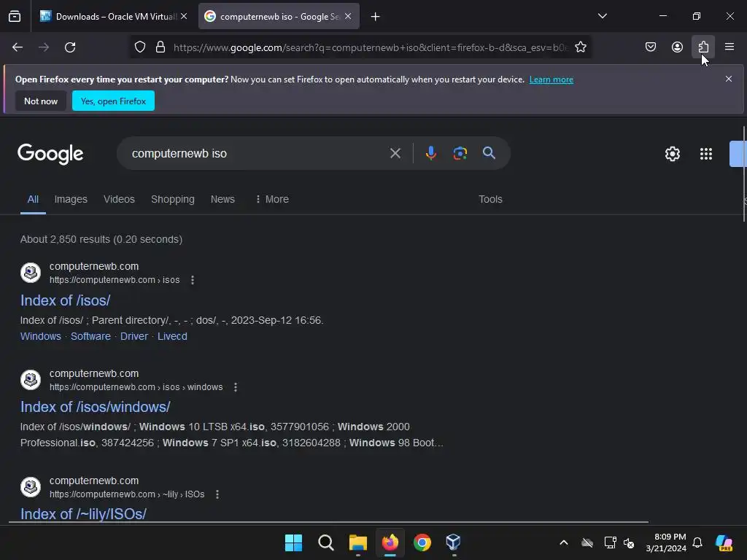Open the Livecd sitelink

point(172,336)
